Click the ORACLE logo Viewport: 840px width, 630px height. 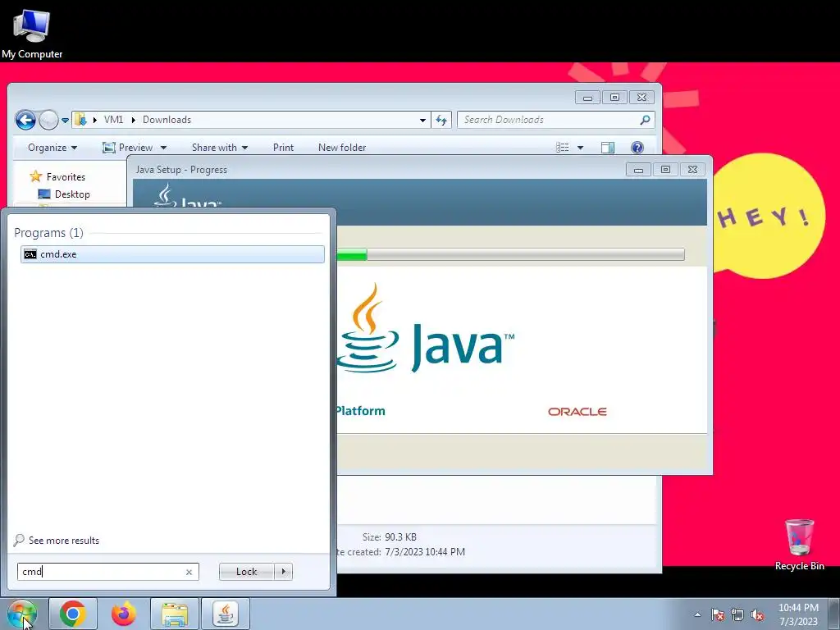pyautogui.click(x=577, y=412)
